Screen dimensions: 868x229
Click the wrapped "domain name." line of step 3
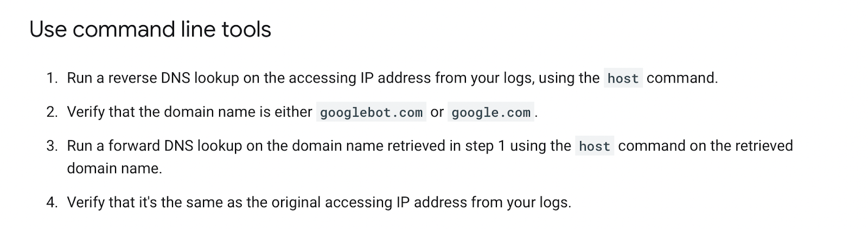coord(114,169)
